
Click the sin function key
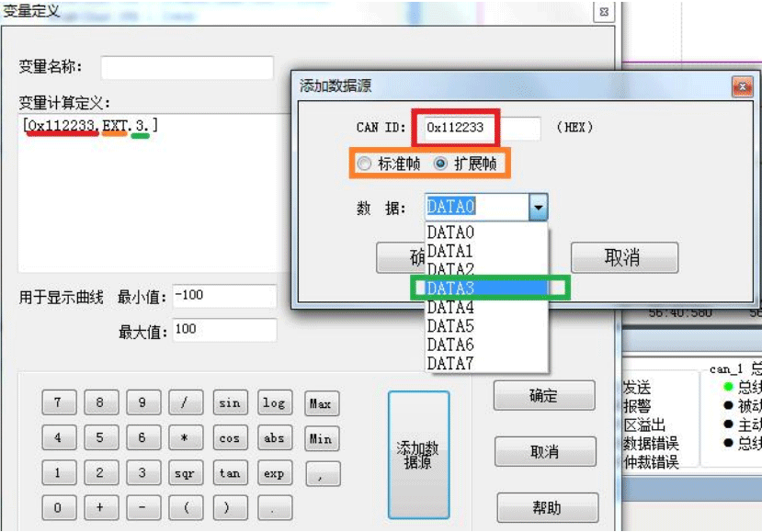coord(229,402)
